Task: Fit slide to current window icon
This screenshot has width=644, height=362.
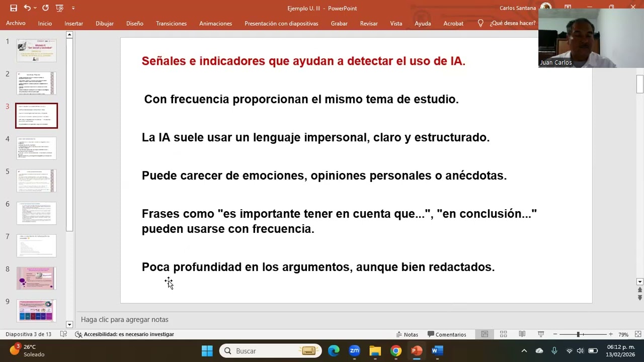Action: [638, 334]
